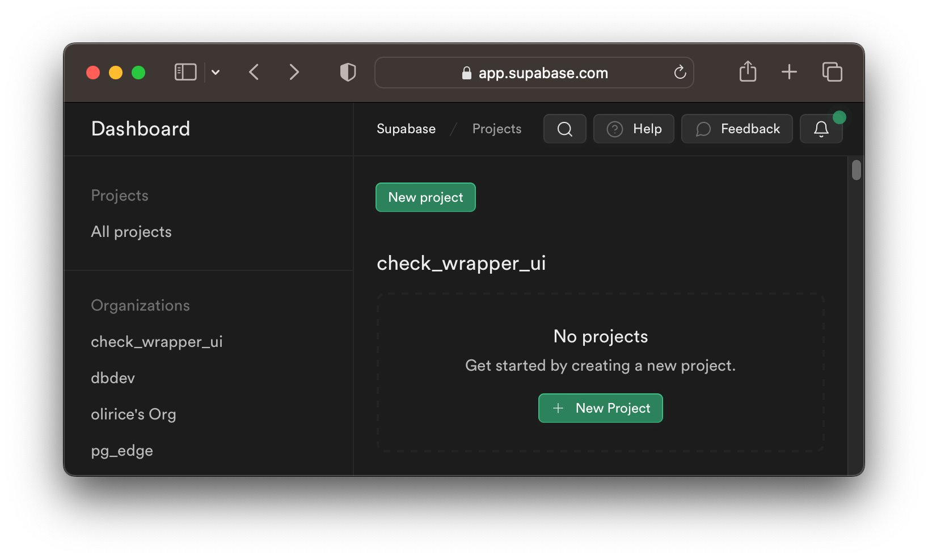Select All projects in the sidebar
The width and height of the screenshot is (928, 560).
pos(131,232)
